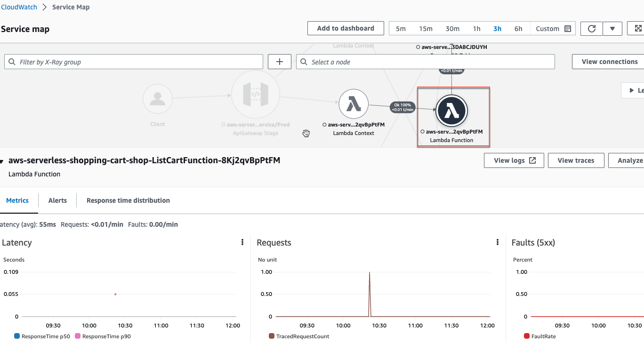Click the Latency chart p90 data point
The width and height of the screenshot is (644, 342).
(x=115, y=294)
